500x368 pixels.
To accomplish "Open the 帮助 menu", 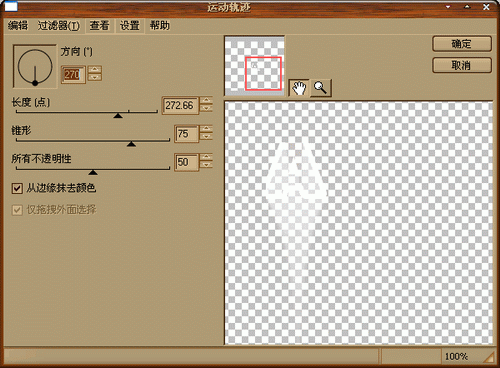I will click(x=160, y=26).
